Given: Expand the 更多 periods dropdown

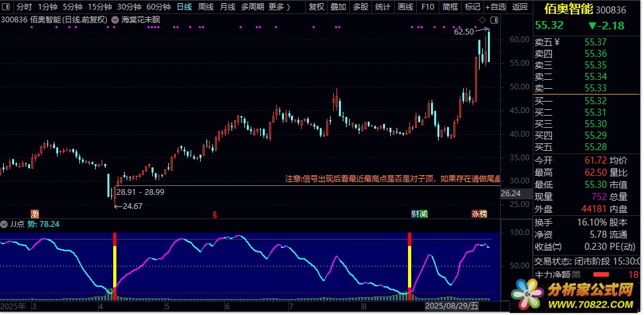Looking at the screenshot, I should click(279, 7).
